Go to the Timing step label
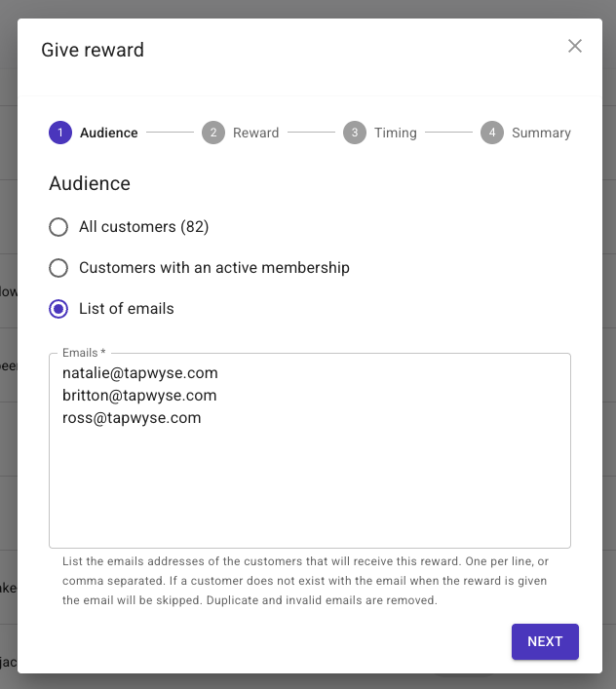This screenshot has height=689, width=616. point(395,133)
